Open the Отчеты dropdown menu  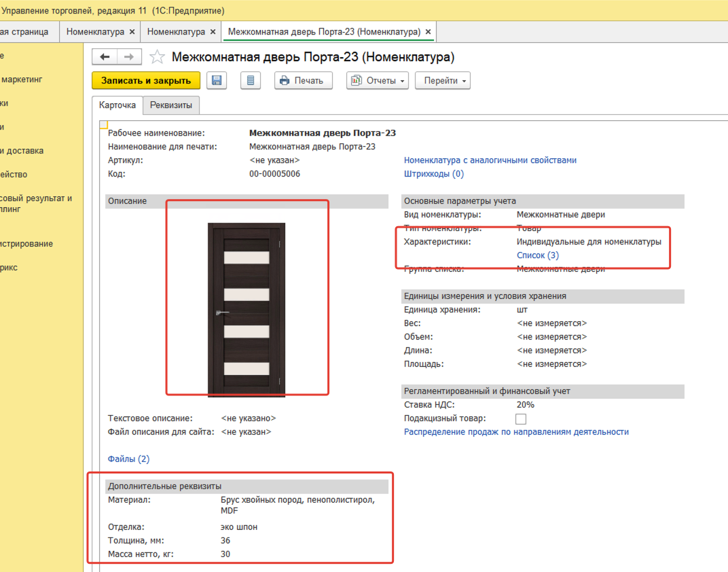coord(378,80)
